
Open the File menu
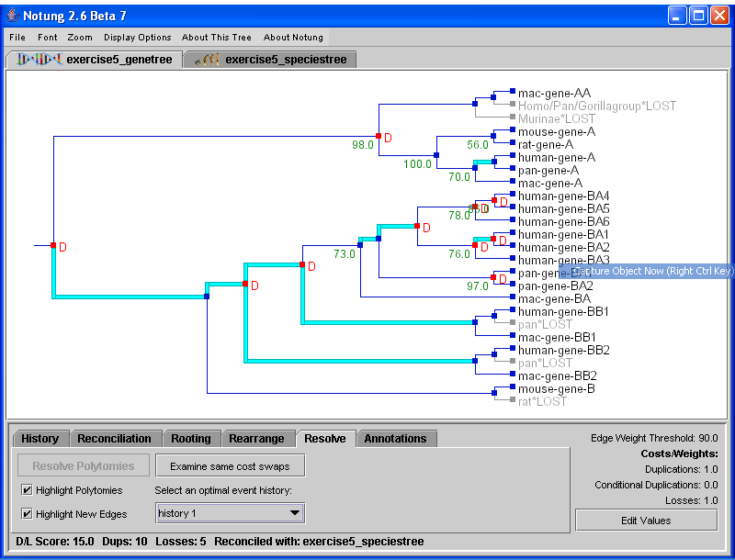coord(17,38)
